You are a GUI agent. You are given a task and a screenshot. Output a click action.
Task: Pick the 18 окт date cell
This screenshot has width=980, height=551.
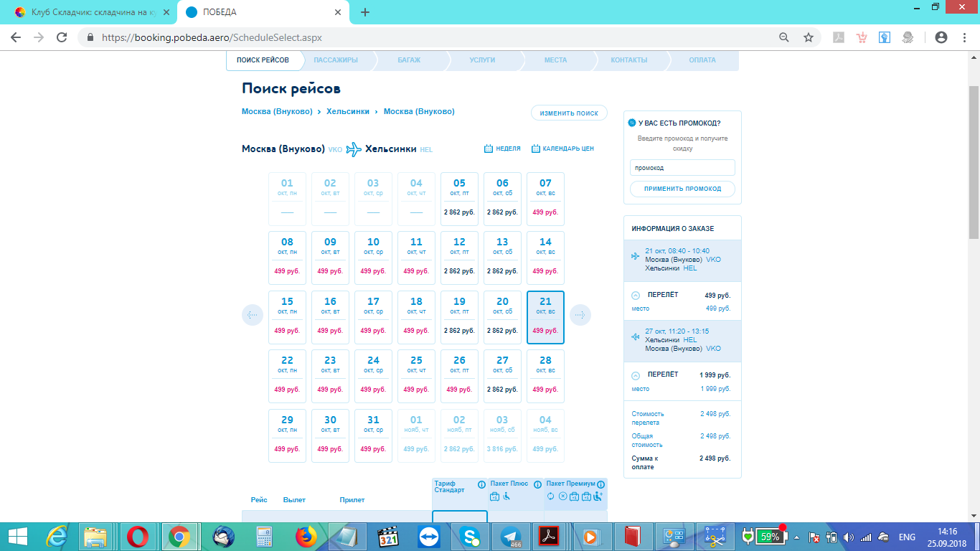point(416,317)
